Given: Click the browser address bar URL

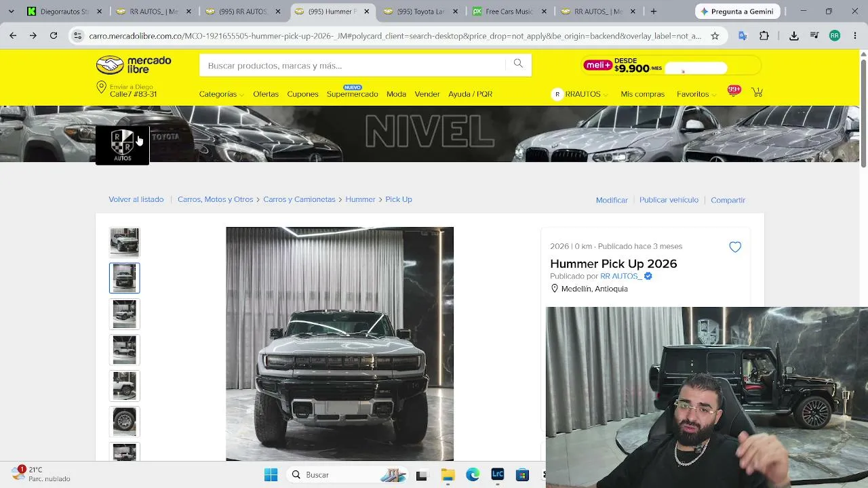Looking at the screenshot, I should [x=395, y=36].
